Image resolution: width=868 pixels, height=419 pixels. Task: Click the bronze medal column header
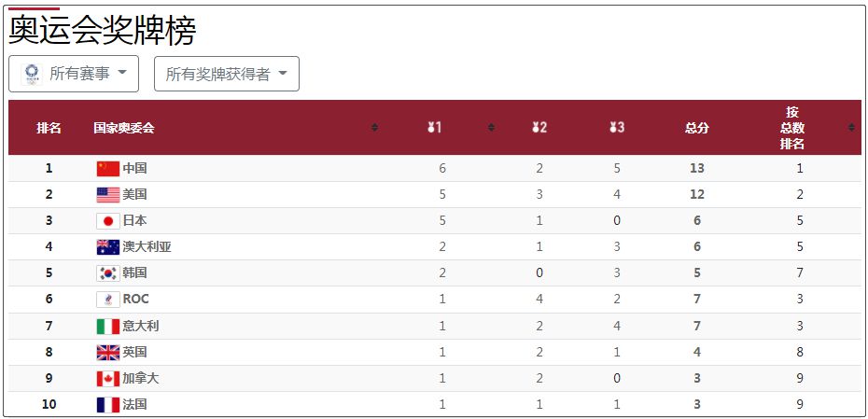(617, 128)
